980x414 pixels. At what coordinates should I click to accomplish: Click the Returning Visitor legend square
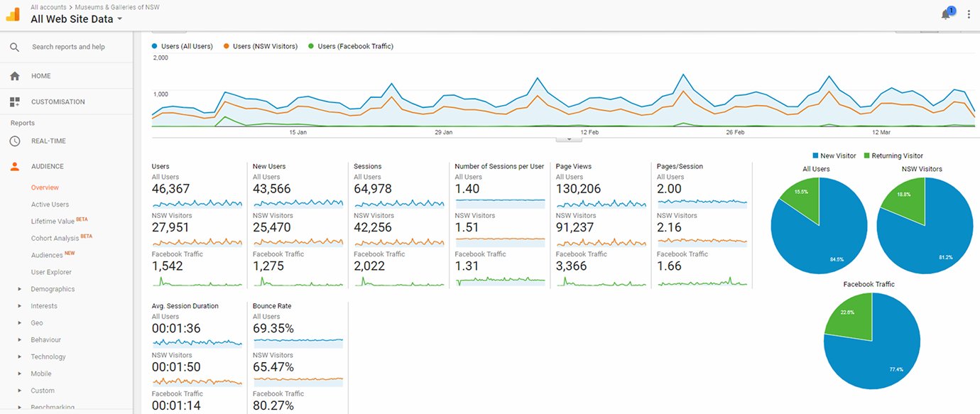[866, 156]
